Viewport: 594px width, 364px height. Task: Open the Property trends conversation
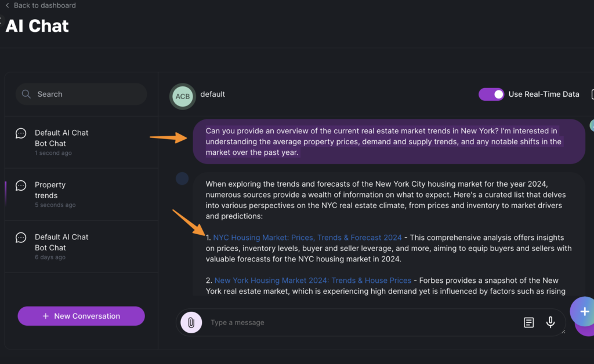tap(50, 190)
